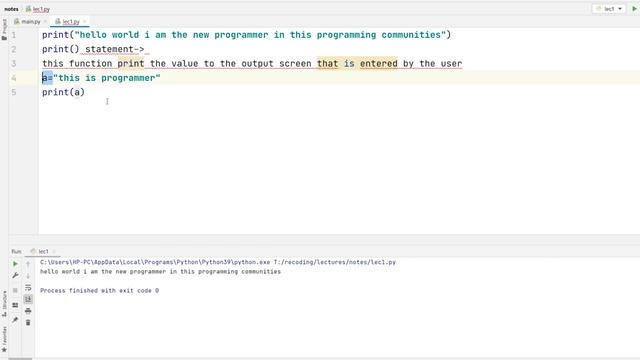Select the lec1 tab in Run panel
This screenshot has width=640, height=360.
click(40, 251)
